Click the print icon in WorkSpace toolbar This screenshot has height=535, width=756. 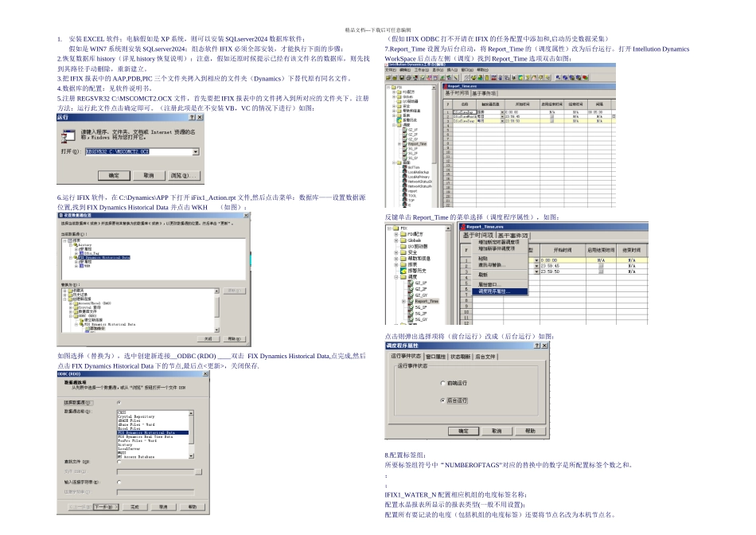pos(409,78)
